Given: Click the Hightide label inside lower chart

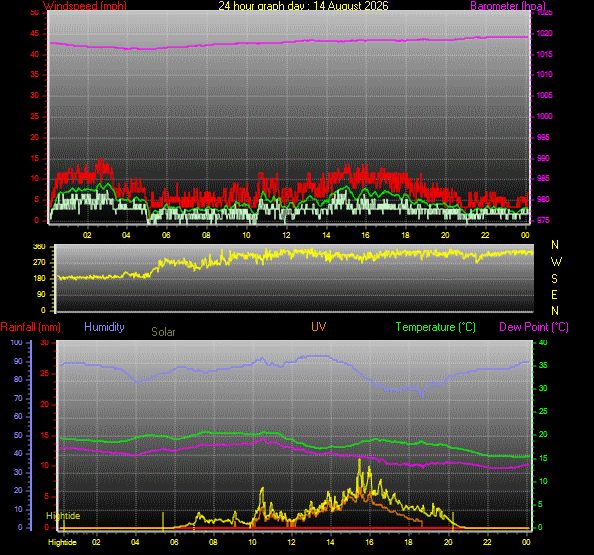Looking at the screenshot, I should point(63,516).
